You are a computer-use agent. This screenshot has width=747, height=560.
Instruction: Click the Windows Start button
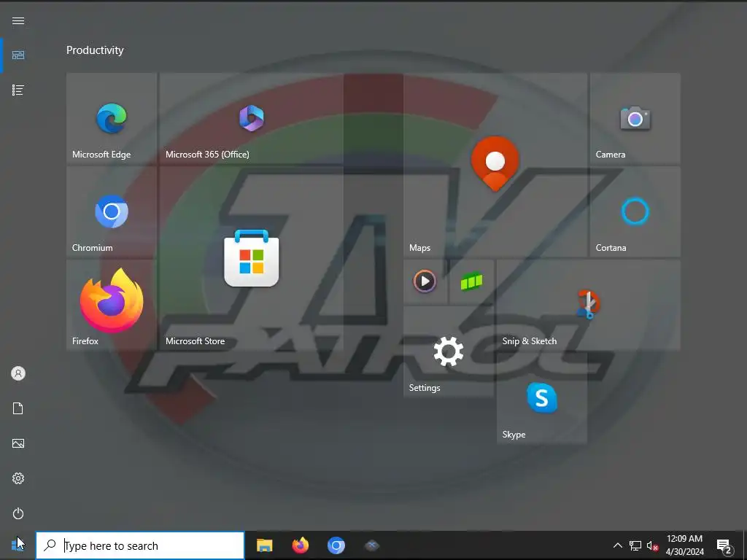(18, 545)
